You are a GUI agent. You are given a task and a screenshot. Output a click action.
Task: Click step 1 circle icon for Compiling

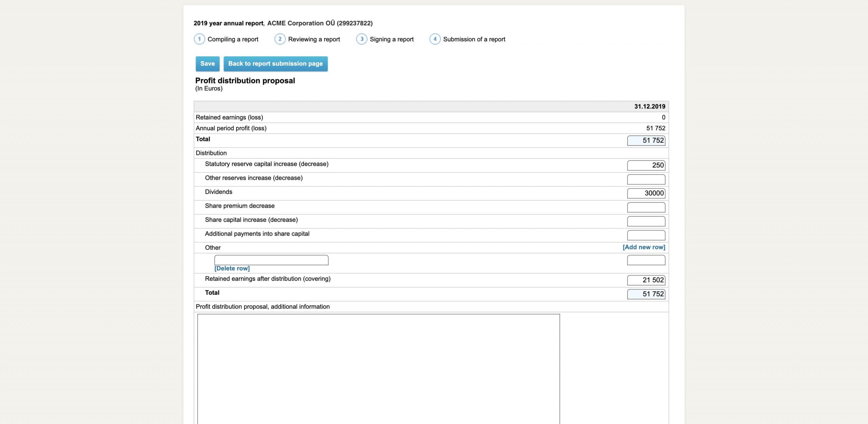[199, 39]
